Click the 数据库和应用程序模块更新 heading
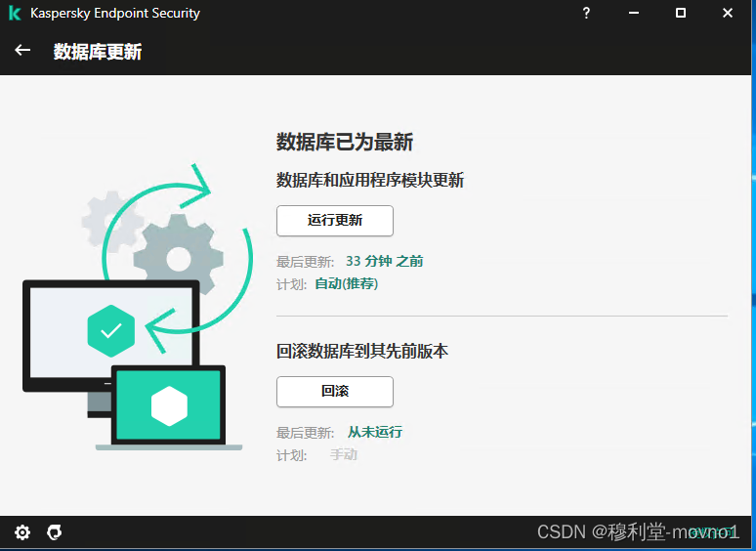The width and height of the screenshot is (756, 551). click(x=370, y=181)
